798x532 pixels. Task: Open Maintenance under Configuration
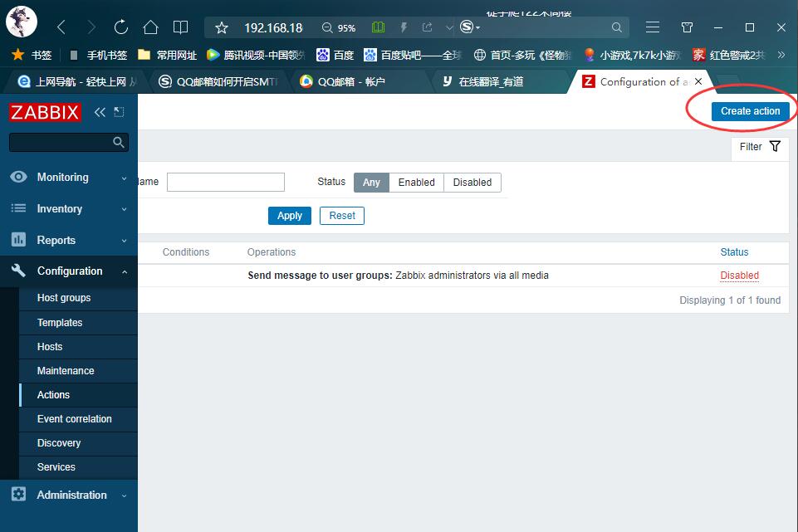click(x=78, y=371)
